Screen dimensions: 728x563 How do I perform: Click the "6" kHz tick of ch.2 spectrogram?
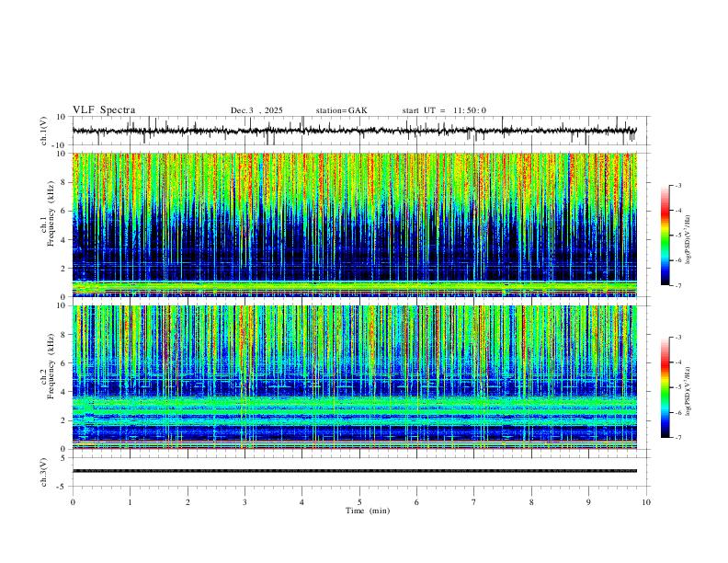[63, 363]
